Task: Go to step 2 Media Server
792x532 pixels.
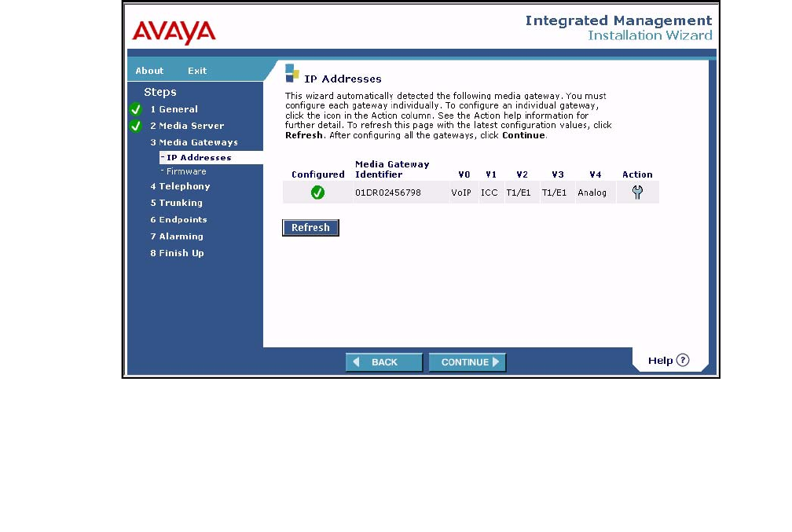Action: pyautogui.click(x=187, y=126)
